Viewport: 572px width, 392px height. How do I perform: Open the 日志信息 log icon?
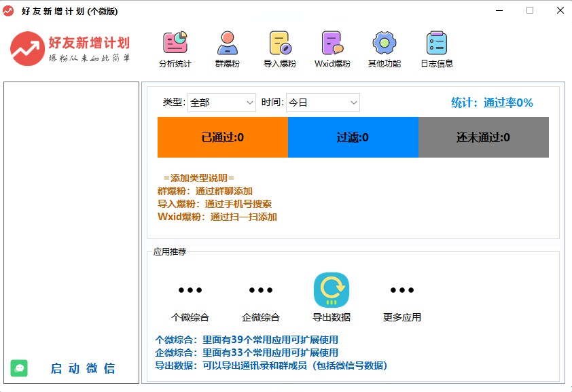436,44
